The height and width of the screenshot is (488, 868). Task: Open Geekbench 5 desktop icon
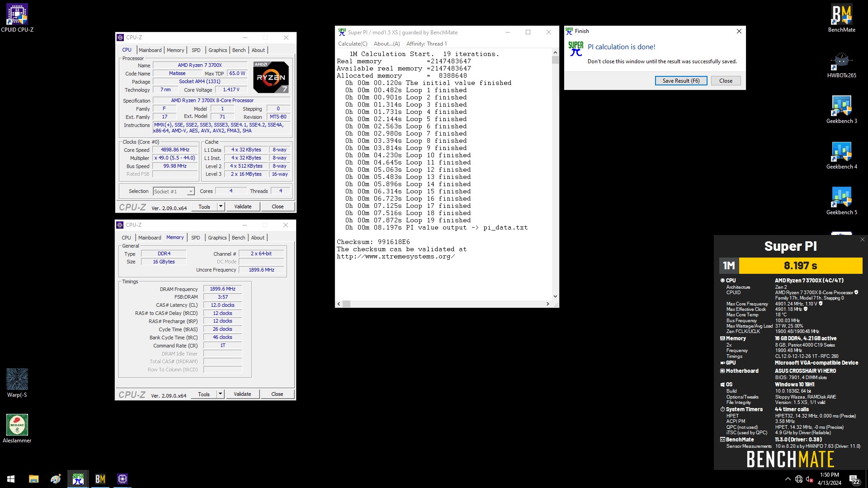pyautogui.click(x=841, y=201)
